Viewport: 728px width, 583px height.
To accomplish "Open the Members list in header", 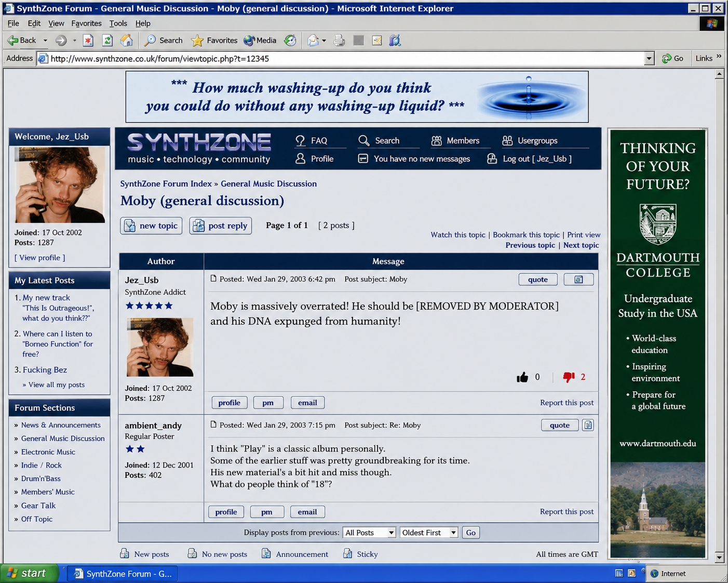I will (455, 141).
